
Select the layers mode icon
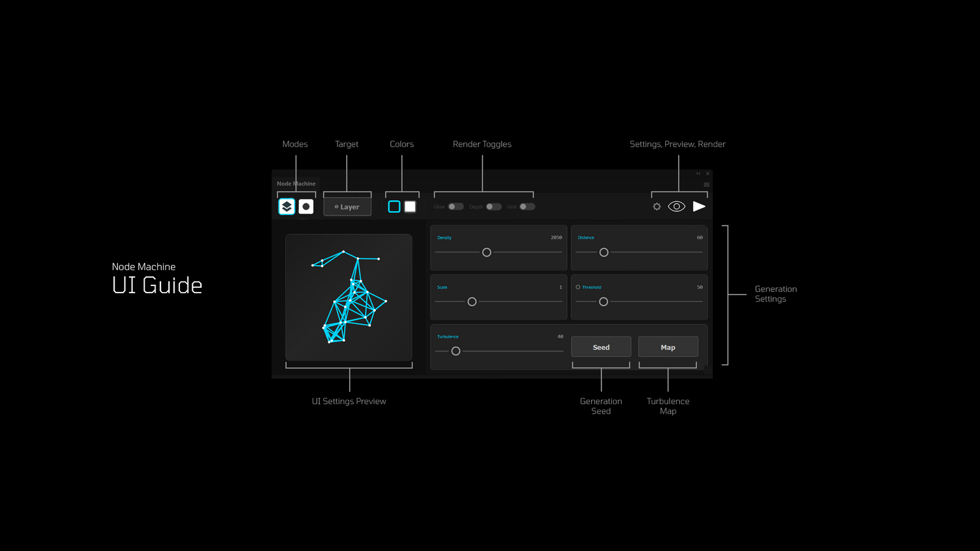tap(287, 207)
